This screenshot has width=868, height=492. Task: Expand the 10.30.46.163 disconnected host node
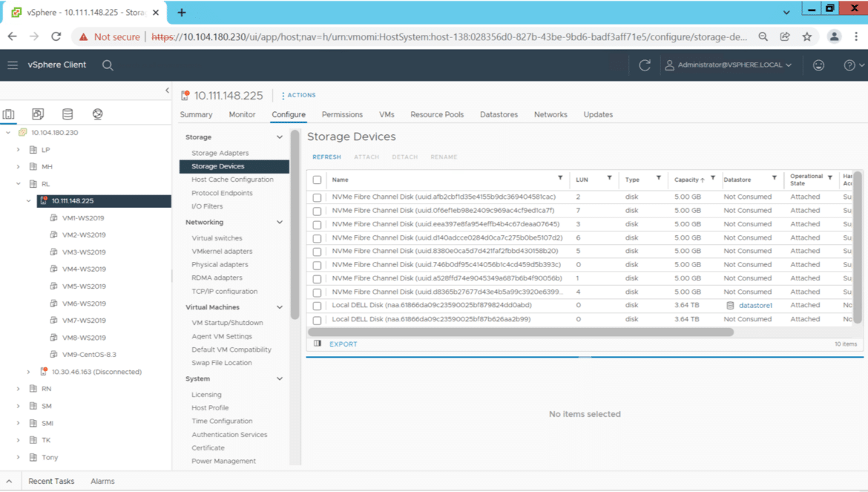(x=29, y=372)
